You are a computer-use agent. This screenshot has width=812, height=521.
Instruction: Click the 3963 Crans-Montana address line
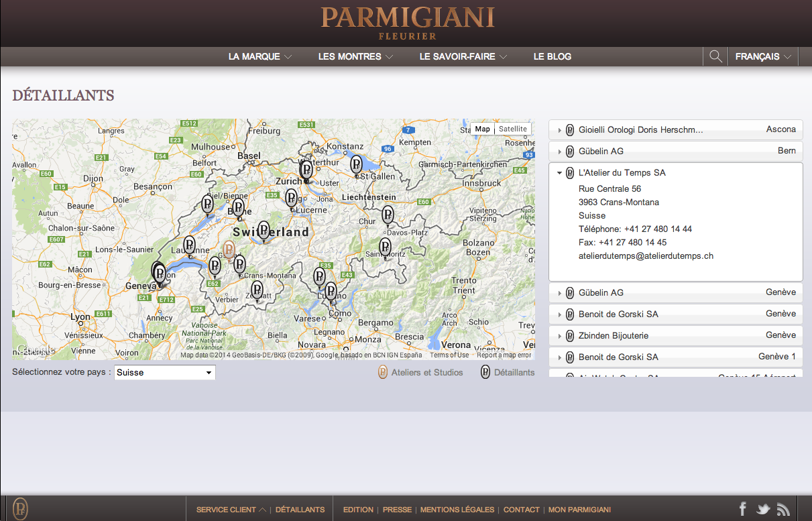618,202
